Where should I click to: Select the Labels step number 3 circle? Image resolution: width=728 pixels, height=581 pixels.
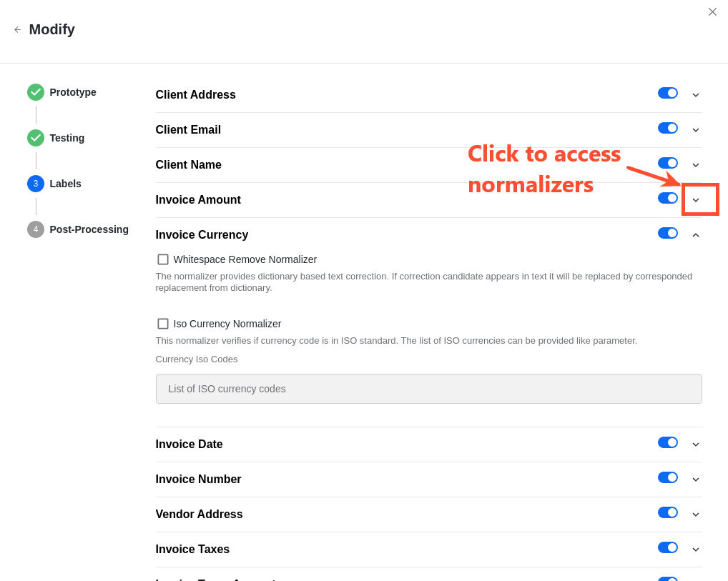36,184
